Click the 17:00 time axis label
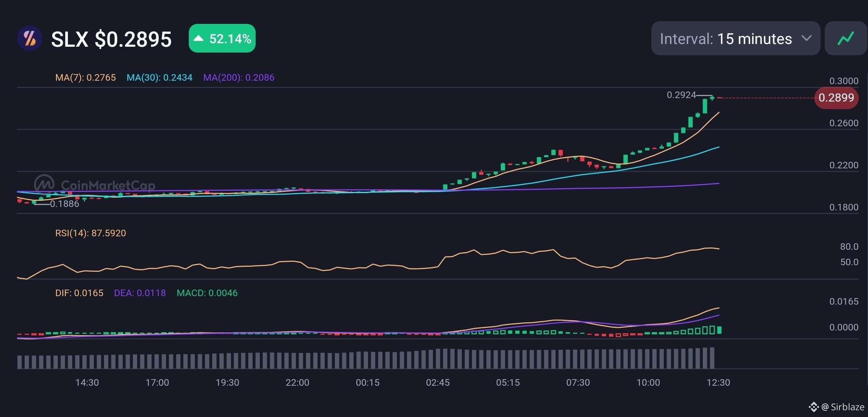 157,382
